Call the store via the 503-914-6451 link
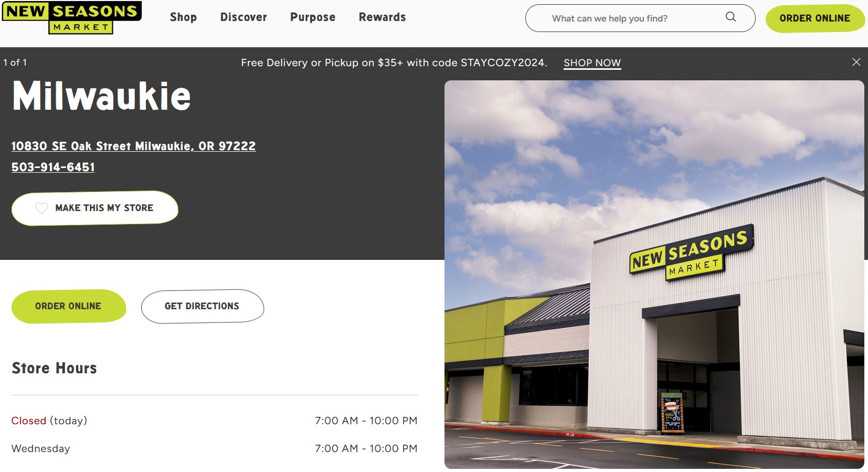Image resolution: width=868 pixels, height=472 pixels. coord(53,167)
